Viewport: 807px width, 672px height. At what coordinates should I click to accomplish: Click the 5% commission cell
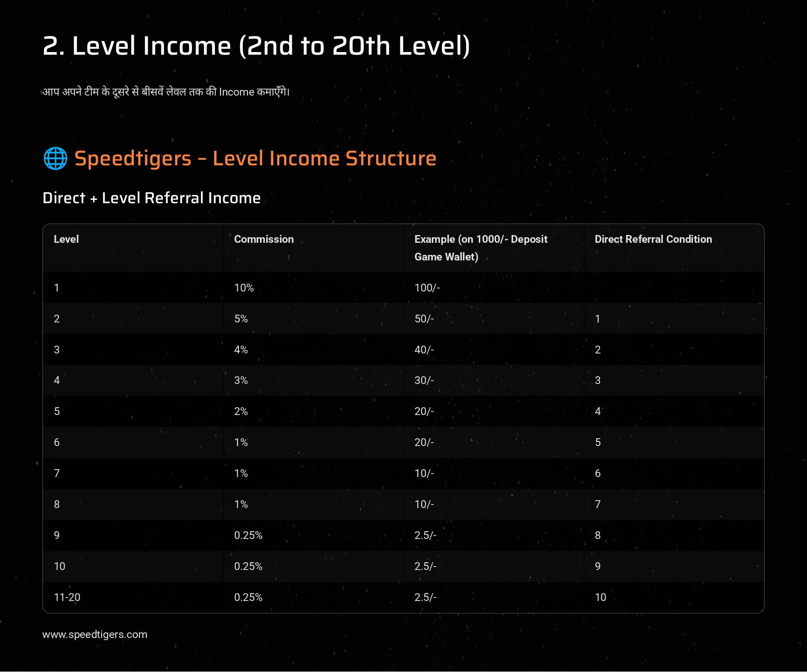click(x=241, y=319)
